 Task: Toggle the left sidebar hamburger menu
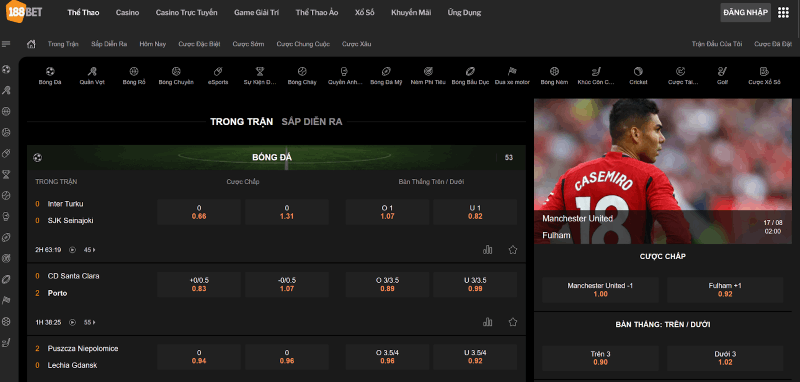6,44
